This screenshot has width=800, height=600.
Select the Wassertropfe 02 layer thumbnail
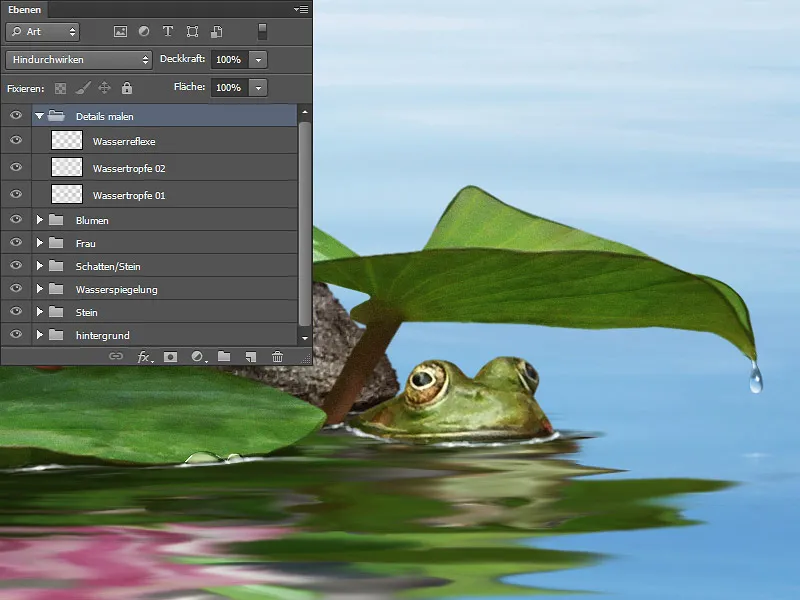[67, 167]
